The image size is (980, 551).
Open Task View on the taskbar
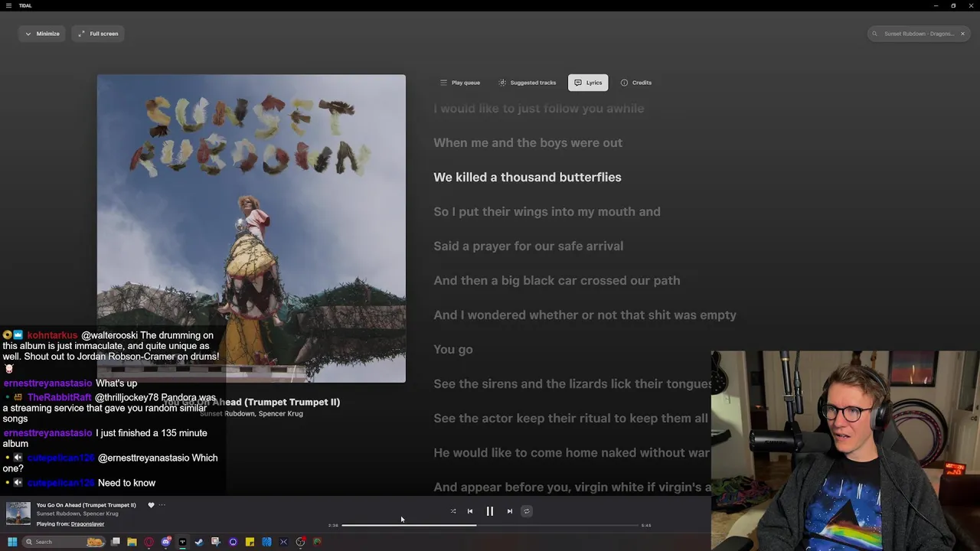tap(116, 542)
